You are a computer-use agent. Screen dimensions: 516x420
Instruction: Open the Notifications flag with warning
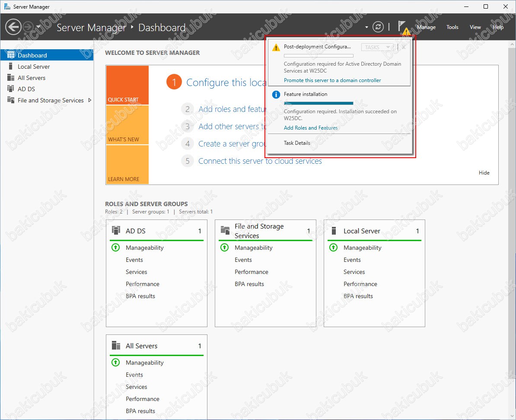click(403, 28)
